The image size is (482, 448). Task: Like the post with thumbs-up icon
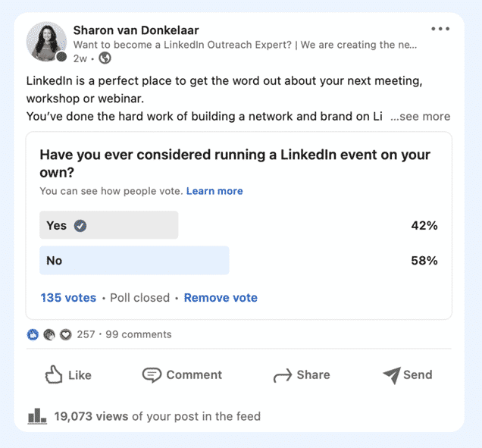click(x=54, y=374)
